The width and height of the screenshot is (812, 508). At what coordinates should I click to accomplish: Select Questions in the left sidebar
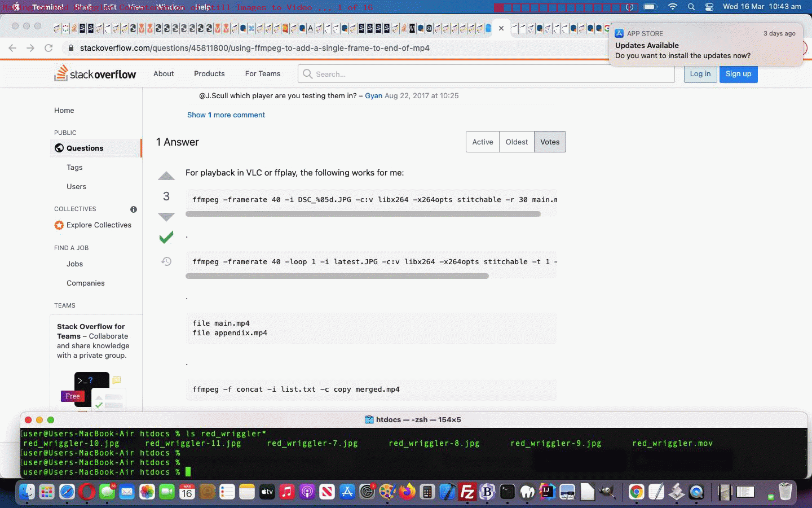(85, 148)
